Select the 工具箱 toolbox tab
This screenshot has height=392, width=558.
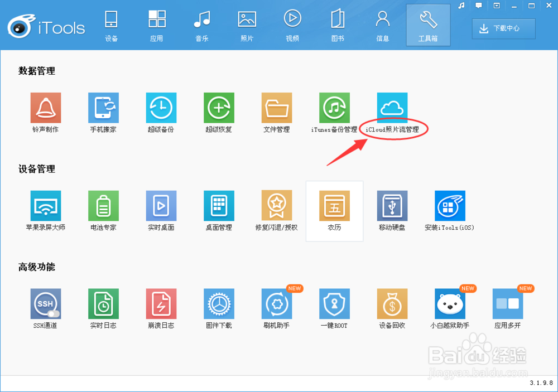click(428, 25)
